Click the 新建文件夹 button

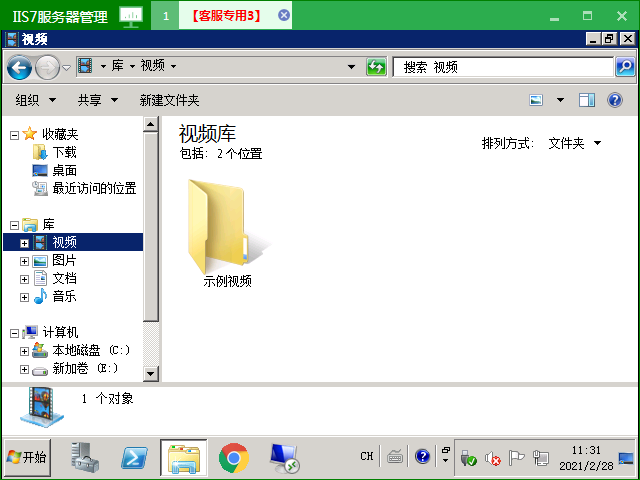(x=169, y=100)
